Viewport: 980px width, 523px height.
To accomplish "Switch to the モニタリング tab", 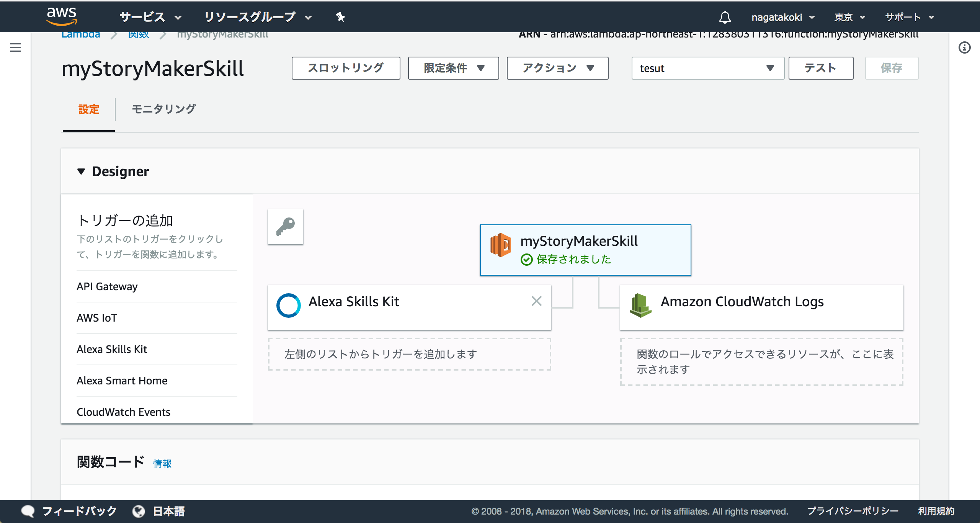I will tap(164, 110).
